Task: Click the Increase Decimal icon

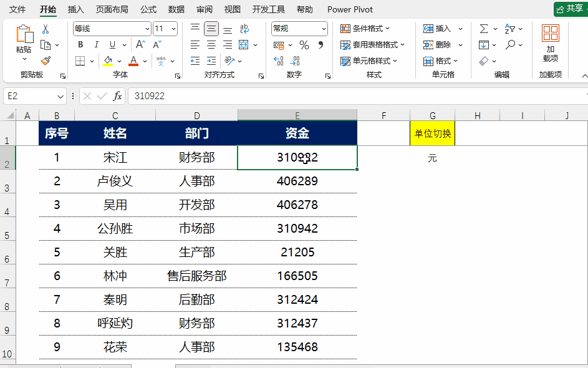Action: [x=279, y=61]
